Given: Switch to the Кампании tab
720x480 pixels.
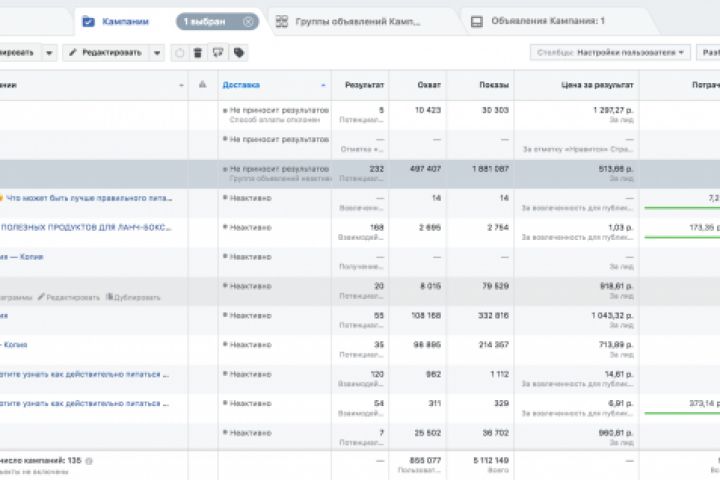Looking at the screenshot, I should (x=125, y=21).
